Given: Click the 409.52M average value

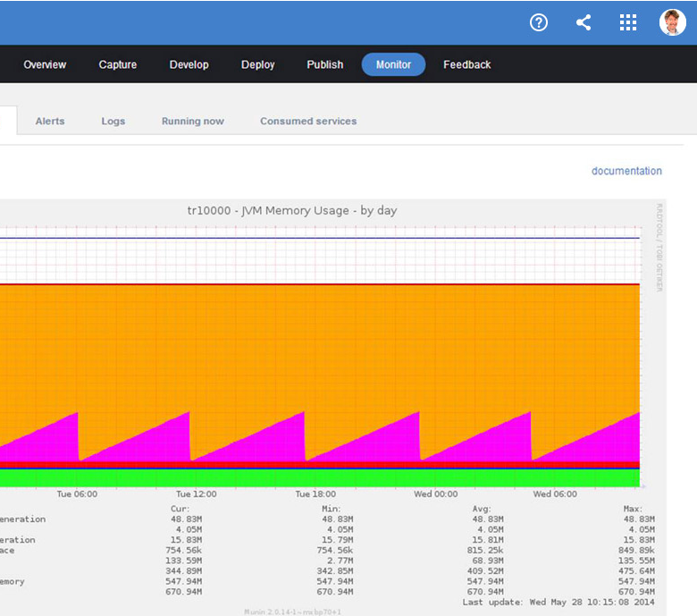Looking at the screenshot, I should coord(485,570).
